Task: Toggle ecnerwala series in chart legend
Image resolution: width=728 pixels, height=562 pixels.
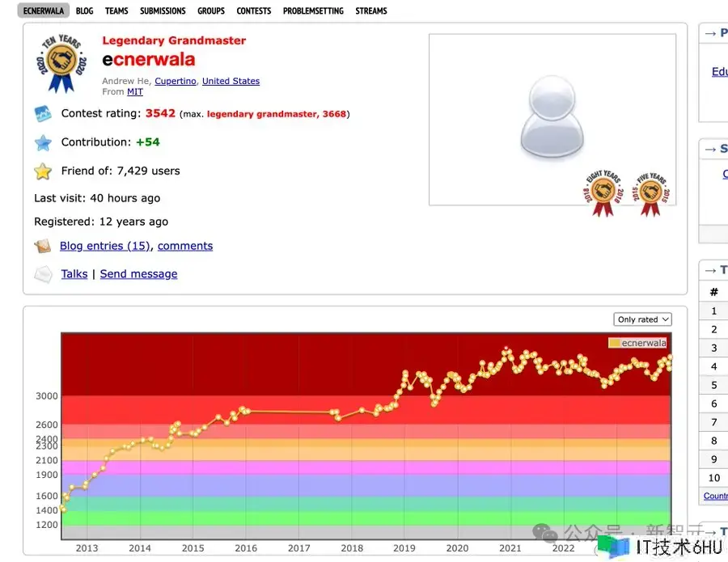Action: pyautogui.click(x=637, y=343)
